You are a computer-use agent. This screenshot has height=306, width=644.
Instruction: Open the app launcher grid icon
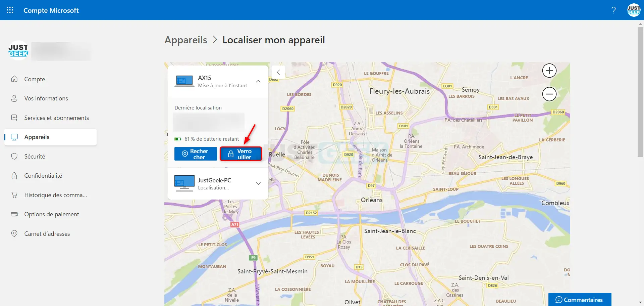(10, 10)
